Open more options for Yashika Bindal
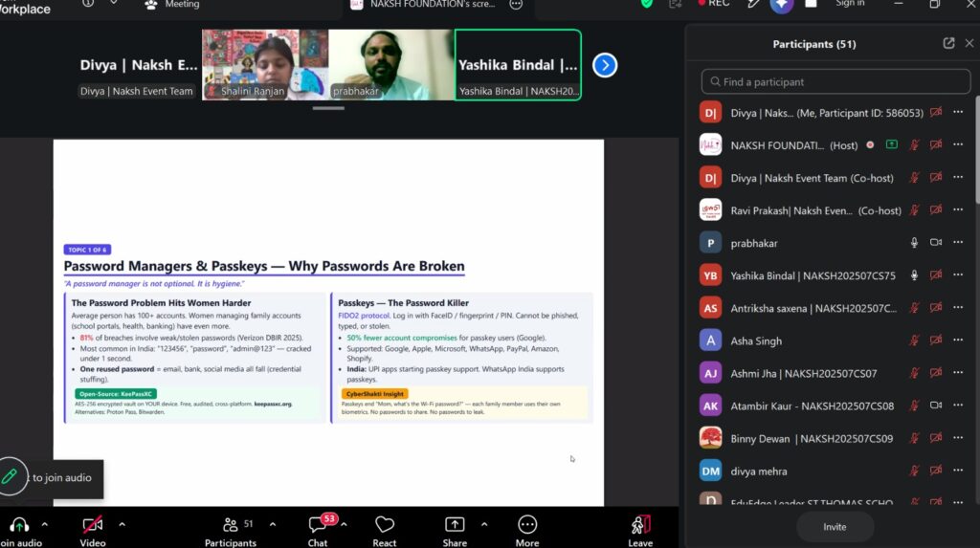980x548 pixels. coord(958,274)
